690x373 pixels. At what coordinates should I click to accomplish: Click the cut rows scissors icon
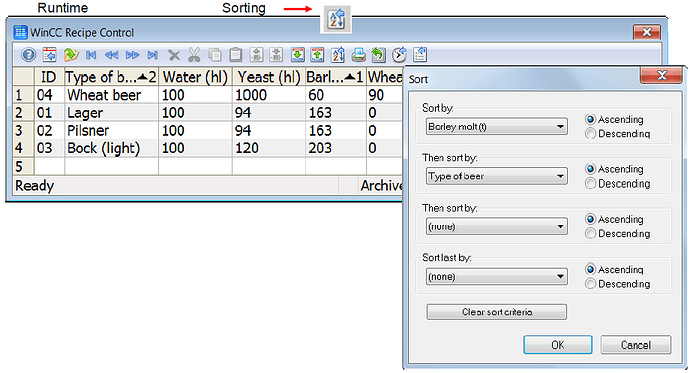(194, 55)
